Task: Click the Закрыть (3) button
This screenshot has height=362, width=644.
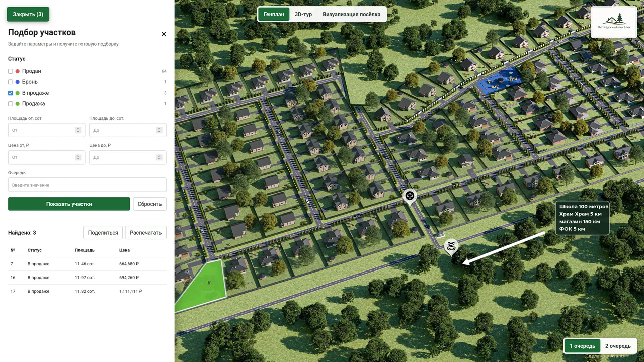Action: 28,14
